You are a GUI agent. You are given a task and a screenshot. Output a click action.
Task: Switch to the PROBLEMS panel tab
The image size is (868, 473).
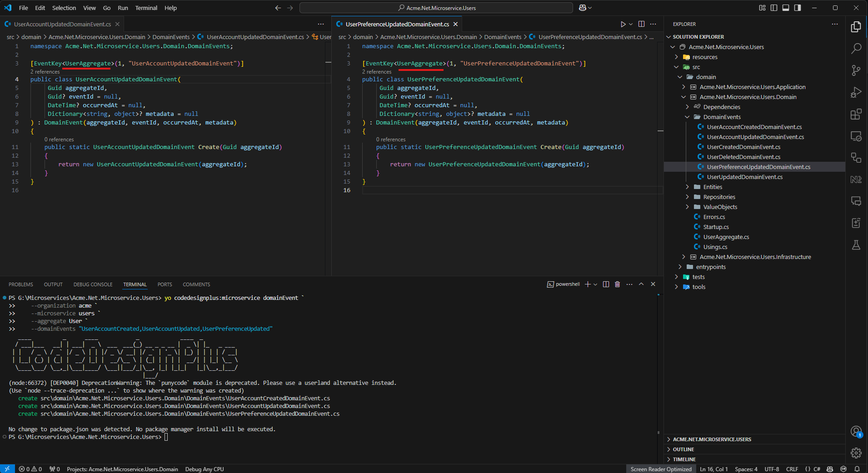coord(21,284)
